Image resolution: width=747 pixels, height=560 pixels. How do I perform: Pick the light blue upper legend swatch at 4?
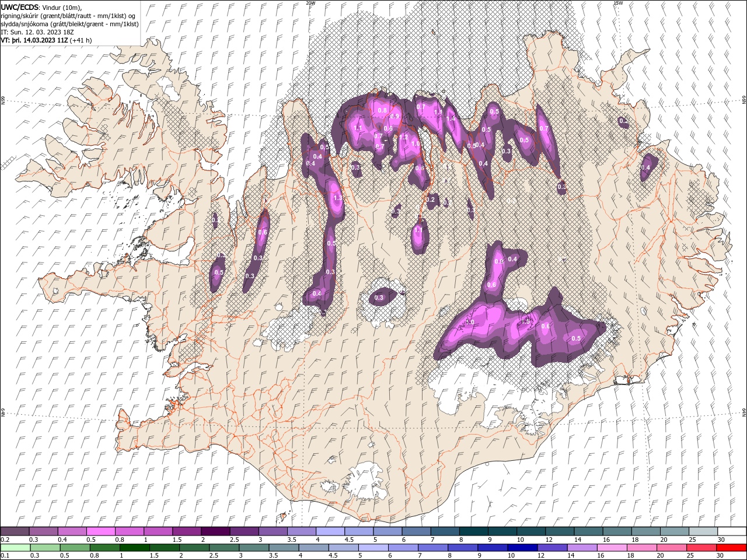pos(330,531)
